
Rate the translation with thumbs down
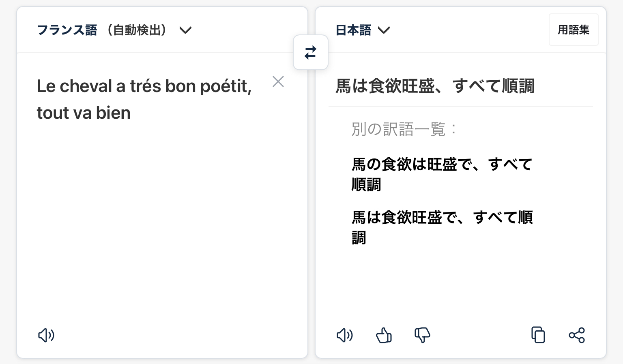point(422,335)
